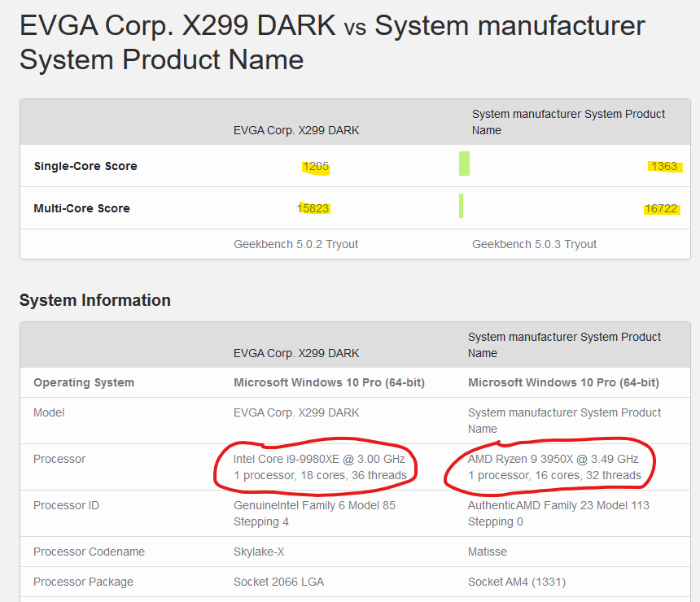Click EVGA Corp. X299 DARK score table header
Viewport: 700px width, 602px height.
click(296, 130)
